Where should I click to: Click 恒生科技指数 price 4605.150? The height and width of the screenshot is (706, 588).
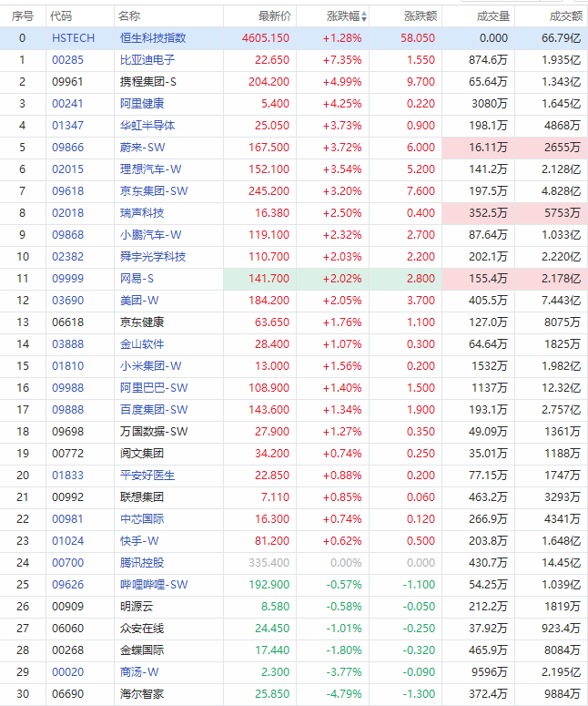[x=266, y=38]
